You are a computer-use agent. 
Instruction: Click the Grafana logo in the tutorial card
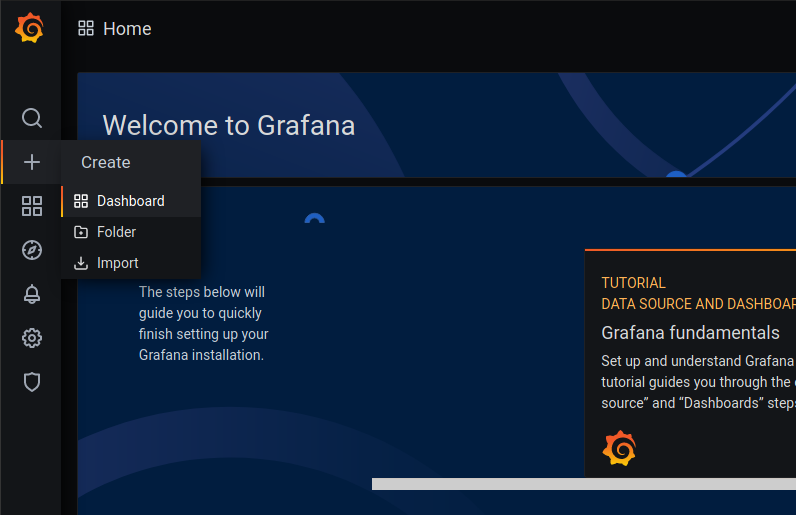pyautogui.click(x=619, y=448)
